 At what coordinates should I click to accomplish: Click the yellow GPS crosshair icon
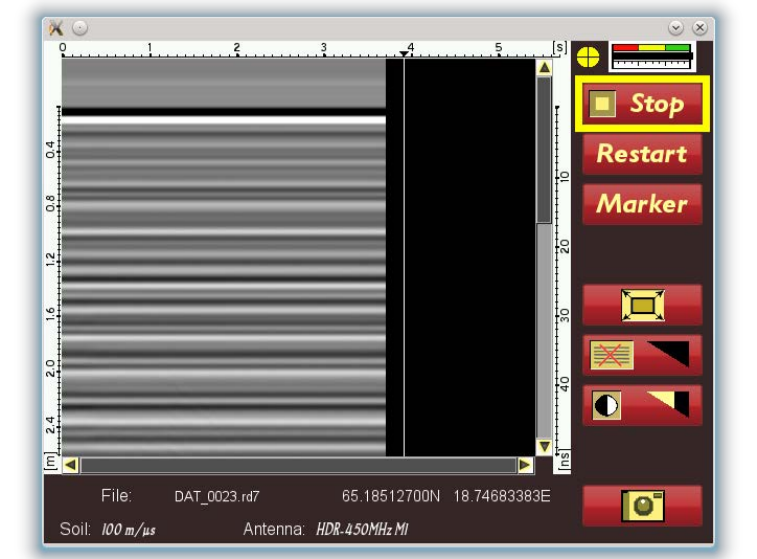coord(588,57)
